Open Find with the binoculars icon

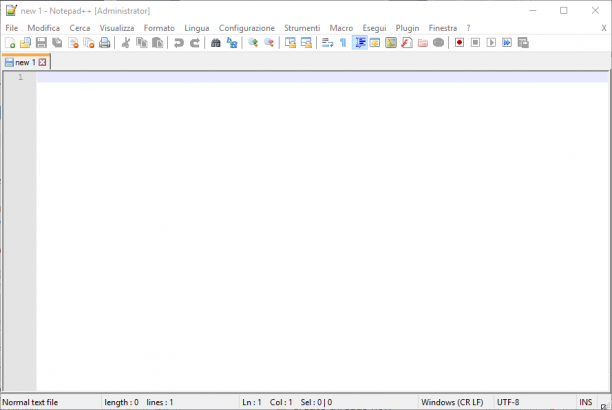[215, 43]
